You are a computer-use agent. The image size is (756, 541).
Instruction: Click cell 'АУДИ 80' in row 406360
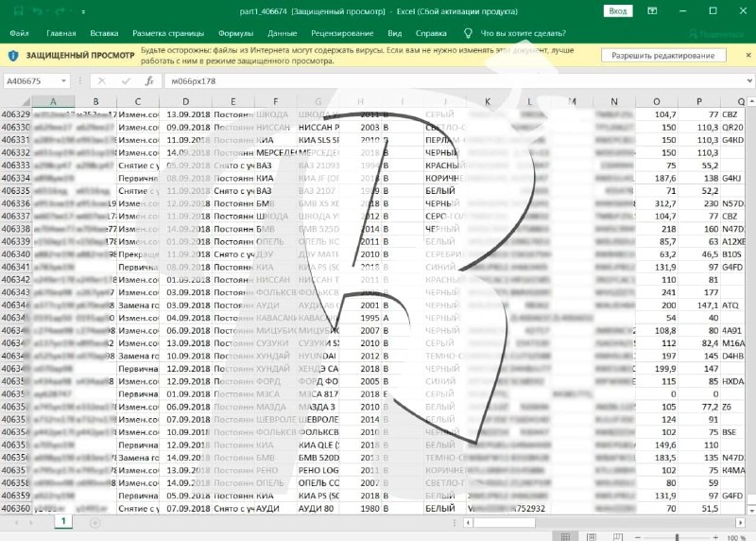coord(318,508)
